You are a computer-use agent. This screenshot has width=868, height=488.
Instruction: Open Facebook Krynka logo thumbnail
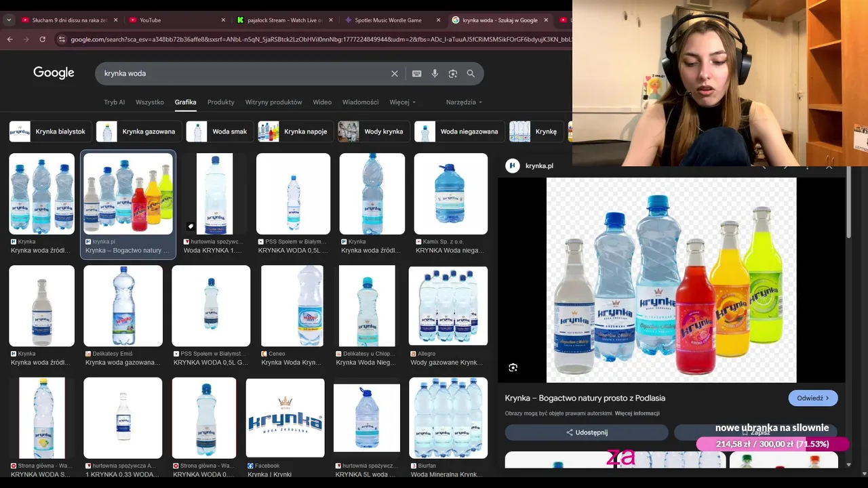[285, 418]
